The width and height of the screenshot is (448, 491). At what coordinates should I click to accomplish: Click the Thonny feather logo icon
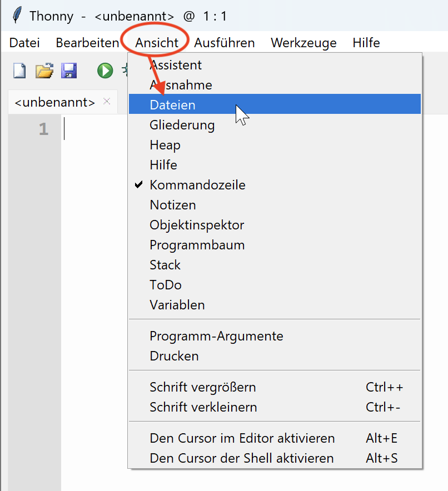(17, 15)
